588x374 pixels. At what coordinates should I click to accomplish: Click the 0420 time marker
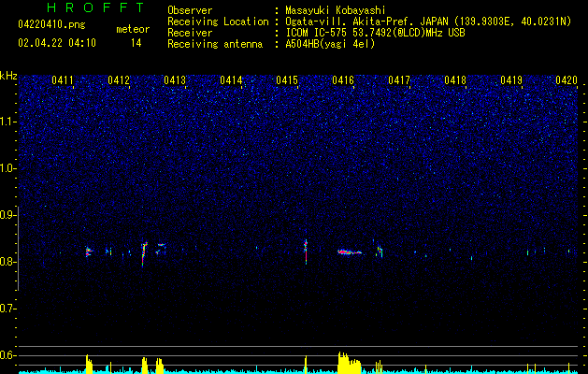tap(566, 80)
